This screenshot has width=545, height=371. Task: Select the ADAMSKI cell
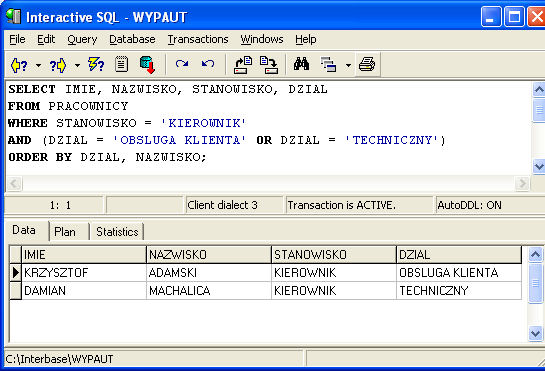(209, 273)
